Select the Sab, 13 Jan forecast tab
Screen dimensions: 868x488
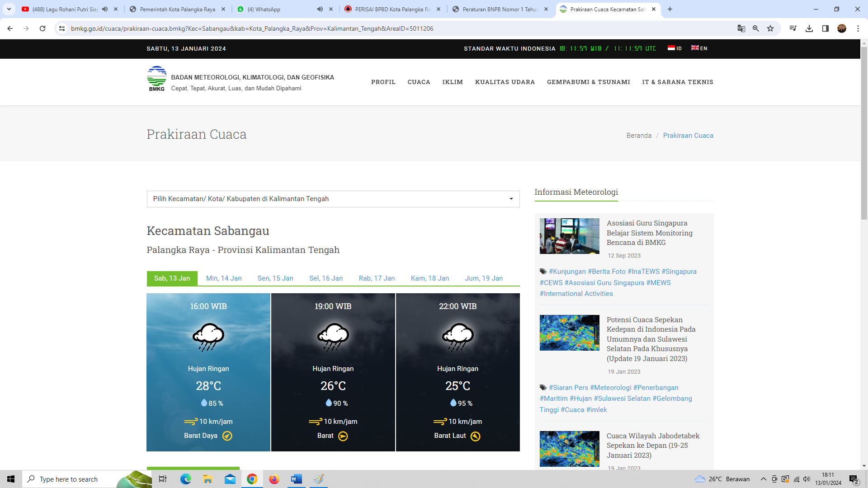172,278
